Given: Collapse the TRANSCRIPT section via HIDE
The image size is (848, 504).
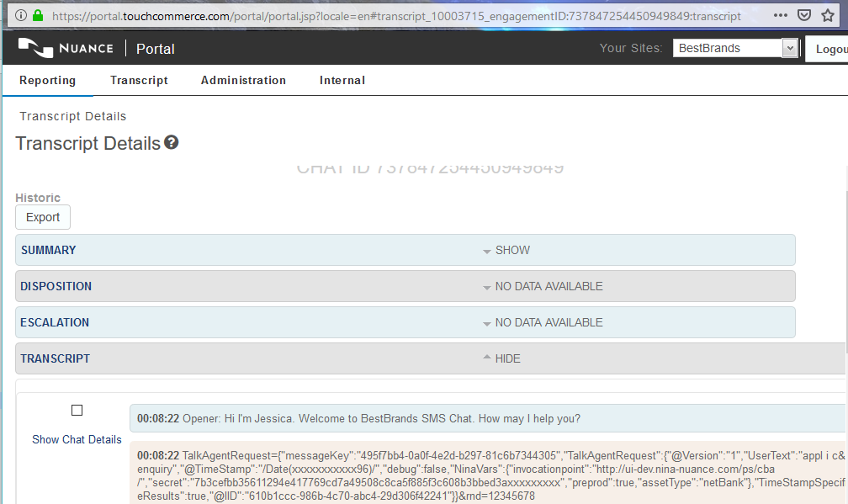Looking at the screenshot, I should 507,358.
